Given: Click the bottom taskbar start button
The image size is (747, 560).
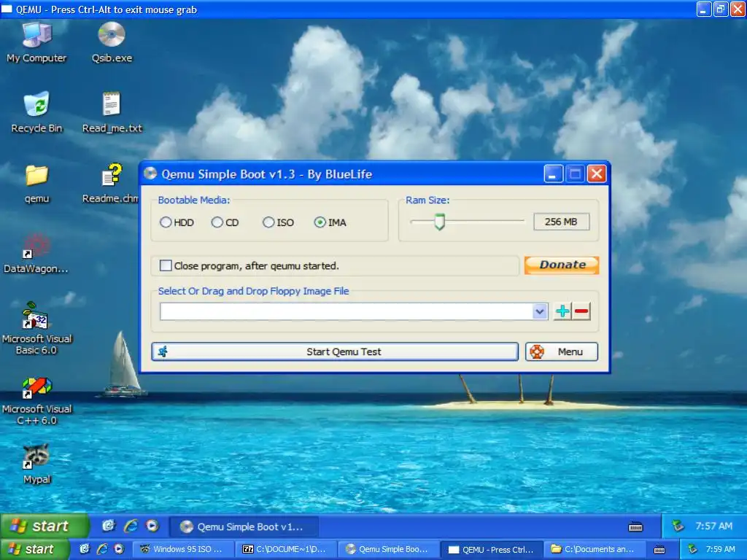Looking at the screenshot, I should pyautogui.click(x=35, y=549).
